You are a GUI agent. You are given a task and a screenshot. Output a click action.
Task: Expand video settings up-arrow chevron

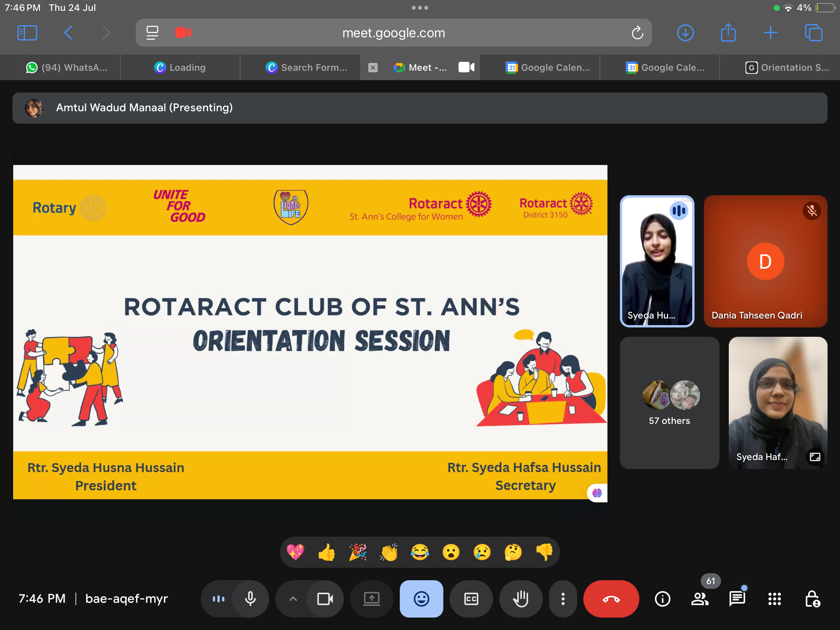point(293,599)
